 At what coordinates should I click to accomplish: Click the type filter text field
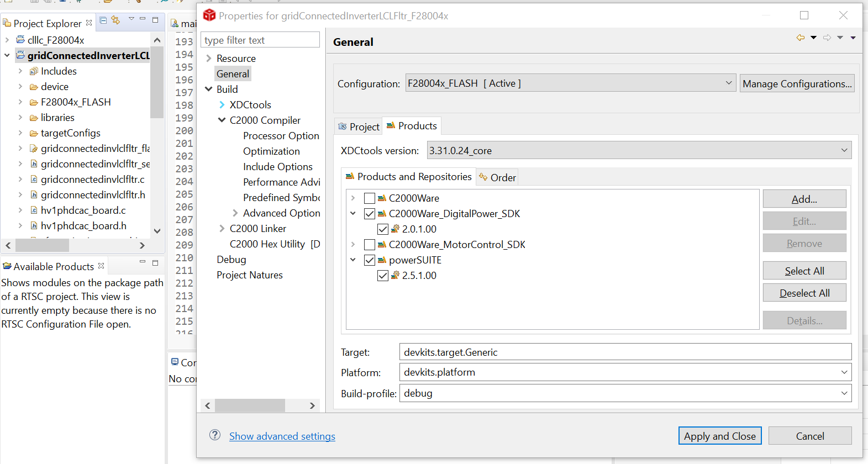pyautogui.click(x=260, y=40)
